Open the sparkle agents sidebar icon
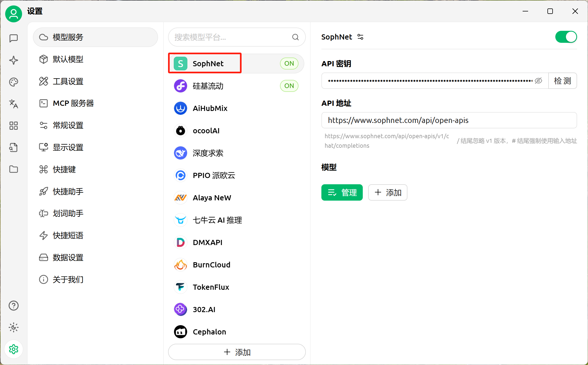The image size is (588, 365). point(14,60)
